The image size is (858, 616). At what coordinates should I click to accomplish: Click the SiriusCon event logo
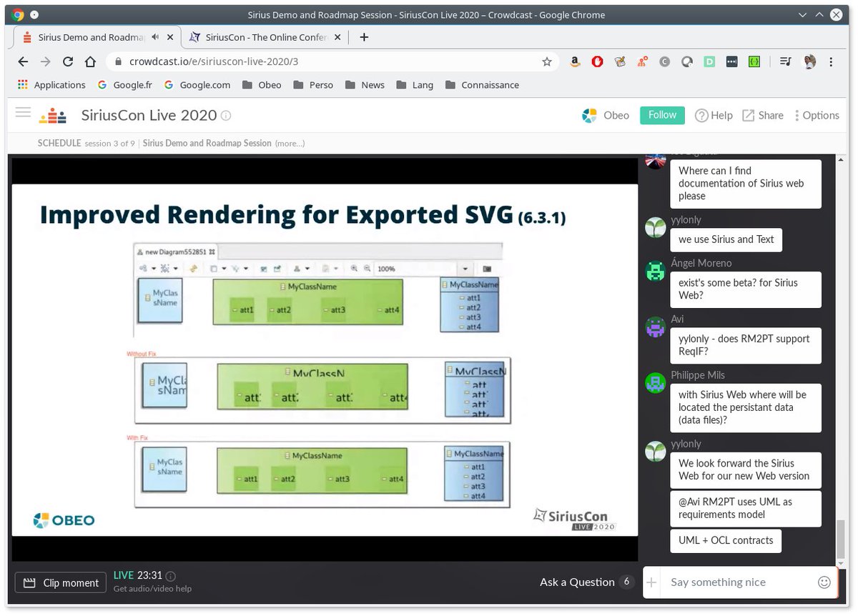(53, 115)
